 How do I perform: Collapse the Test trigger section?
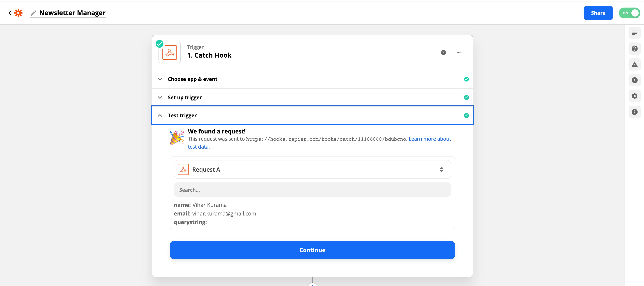[182, 115]
